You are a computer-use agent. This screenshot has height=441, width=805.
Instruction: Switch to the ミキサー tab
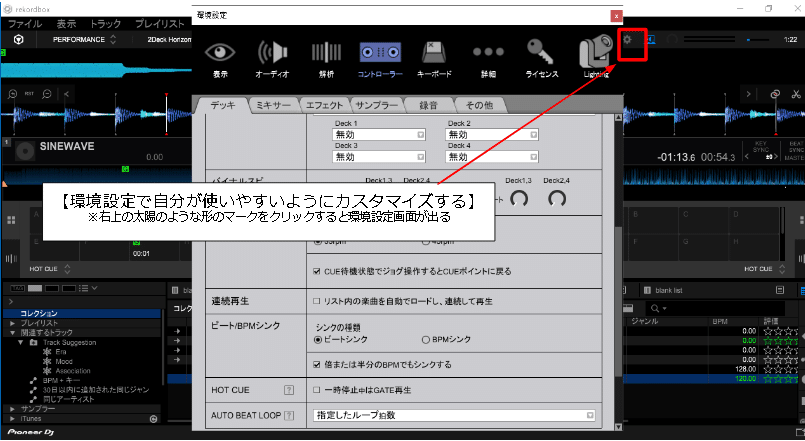[273, 105]
